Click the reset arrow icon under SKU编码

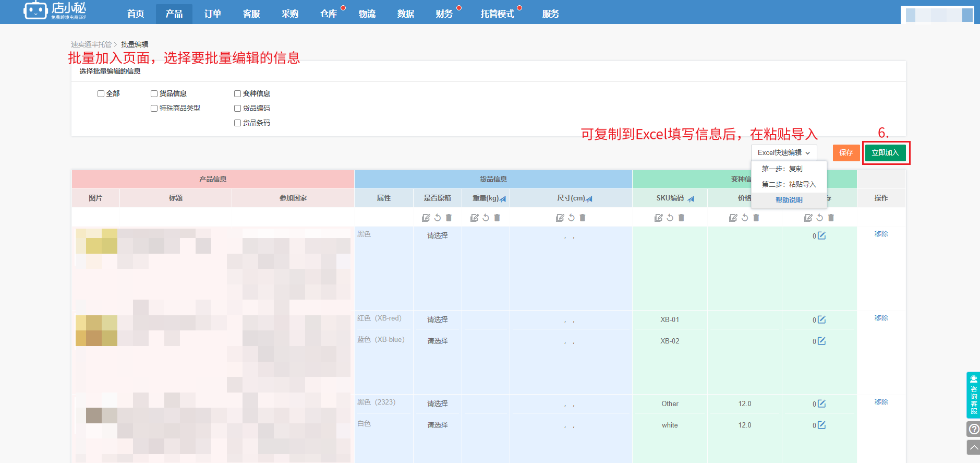point(670,218)
